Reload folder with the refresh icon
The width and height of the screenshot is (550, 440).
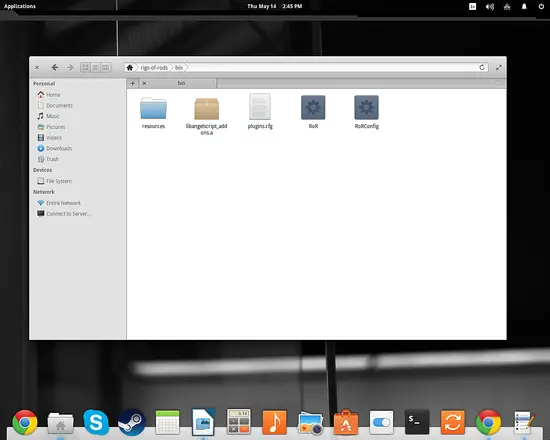click(x=482, y=67)
